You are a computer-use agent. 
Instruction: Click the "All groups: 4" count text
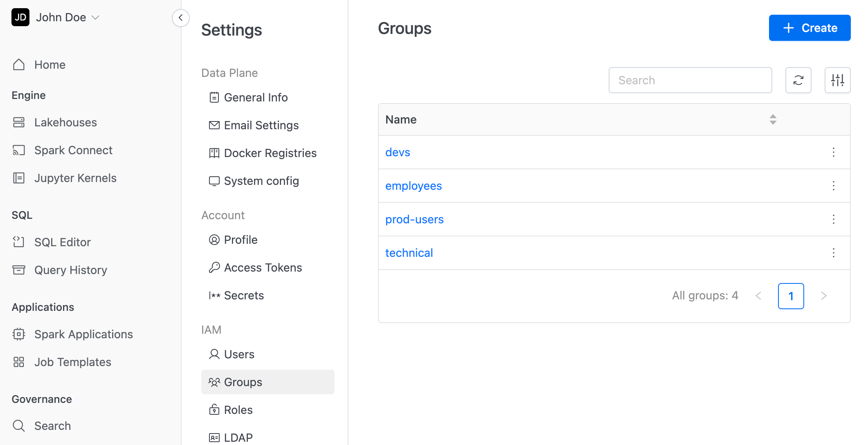coord(705,295)
